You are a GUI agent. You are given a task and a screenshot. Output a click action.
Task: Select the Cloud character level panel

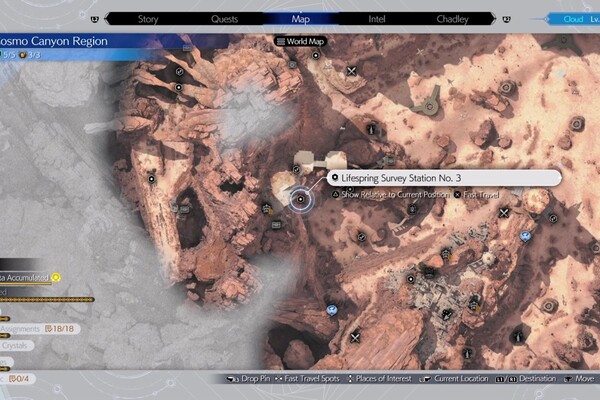(x=574, y=19)
